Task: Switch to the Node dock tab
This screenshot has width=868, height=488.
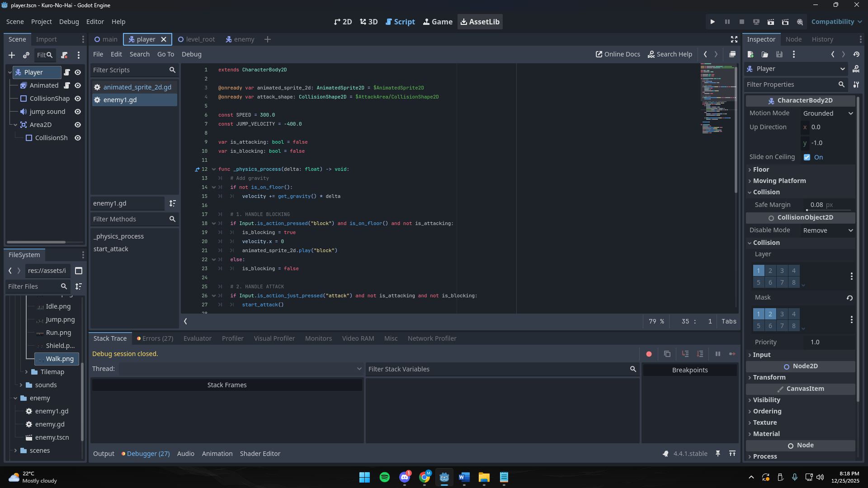Action: tap(793, 39)
